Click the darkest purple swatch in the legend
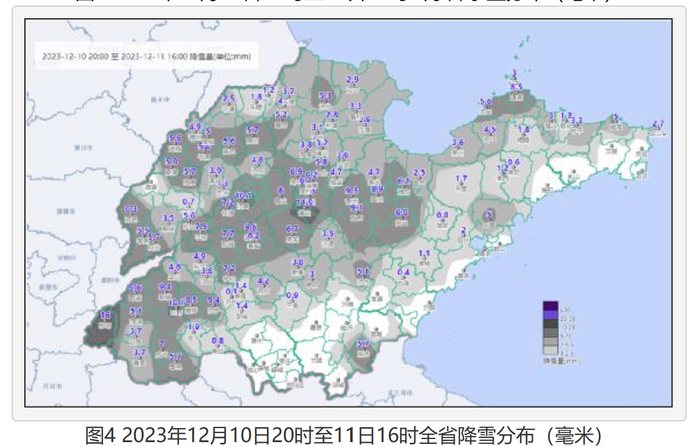This screenshot has width=700, height=447. coord(550,306)
